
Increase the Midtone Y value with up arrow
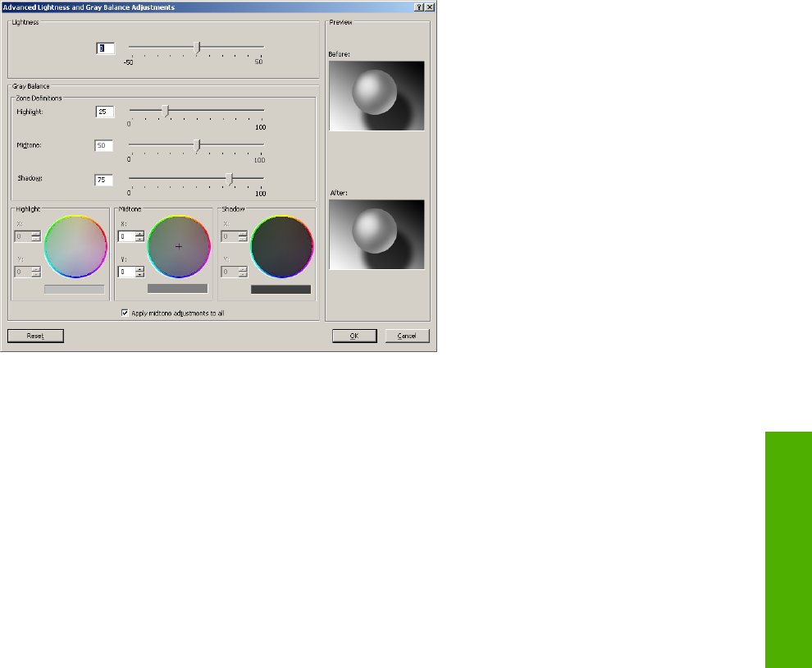(139, 269)
